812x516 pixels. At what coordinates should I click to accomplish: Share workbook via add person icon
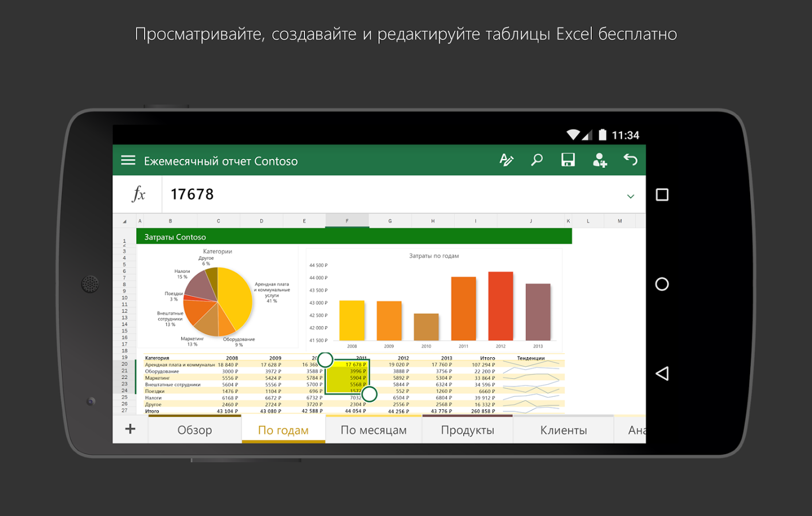599,160
